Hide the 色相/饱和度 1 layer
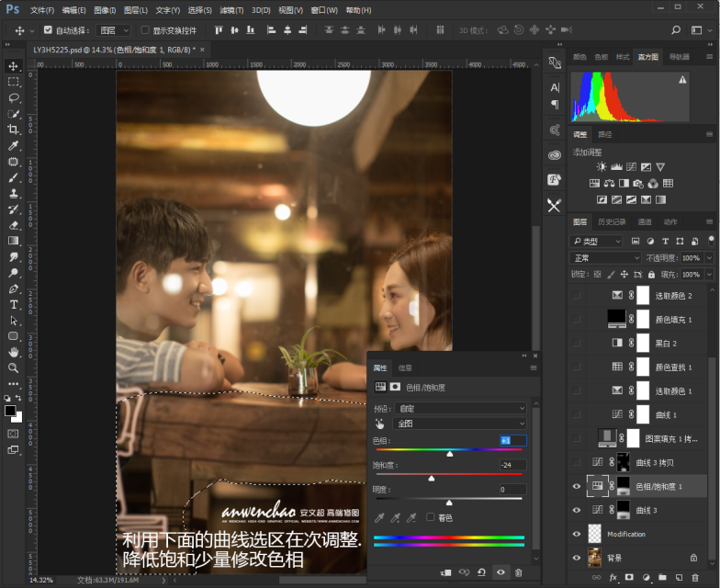Viewport: 720px width, 588px height. coord(577,487)
